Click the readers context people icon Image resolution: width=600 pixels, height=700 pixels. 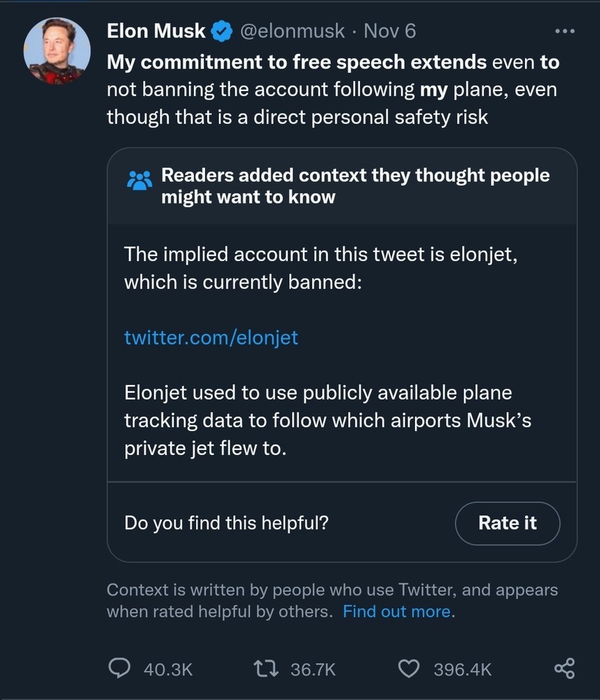tap(139, 181)
